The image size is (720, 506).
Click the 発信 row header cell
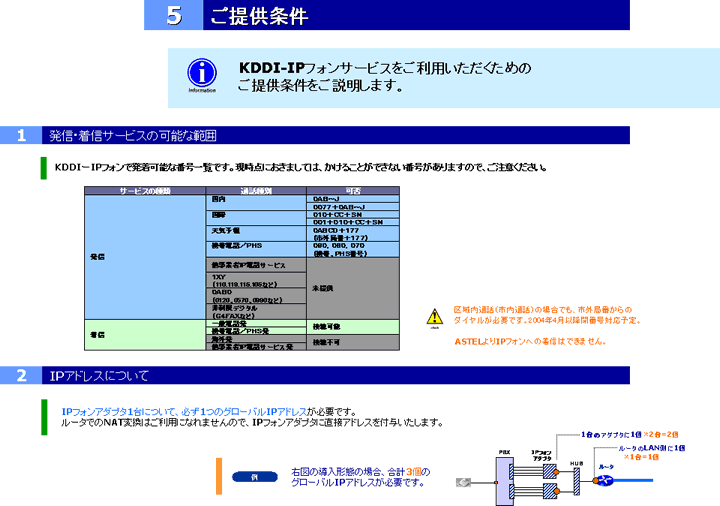click(x=145, y=257)
